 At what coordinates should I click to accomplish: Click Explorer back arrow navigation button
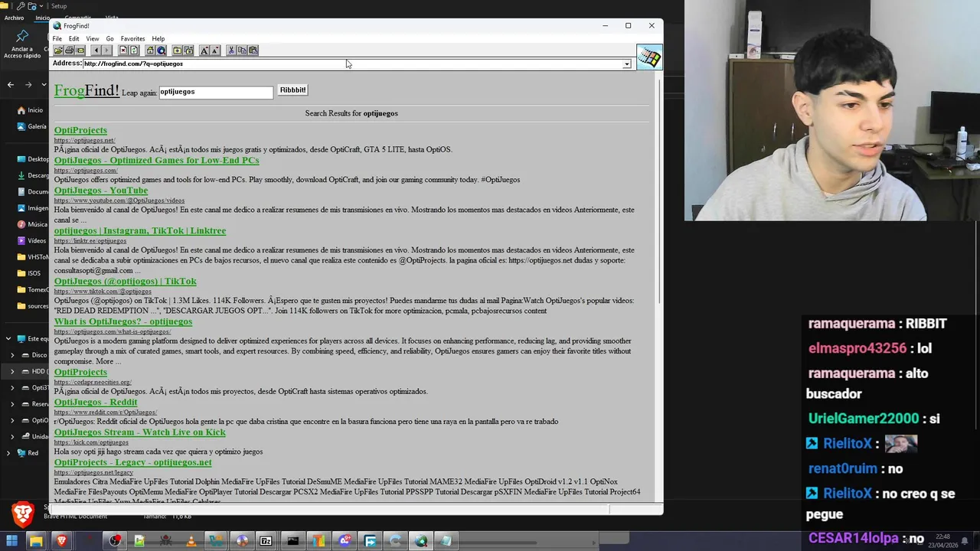click(x=10, y=84)
